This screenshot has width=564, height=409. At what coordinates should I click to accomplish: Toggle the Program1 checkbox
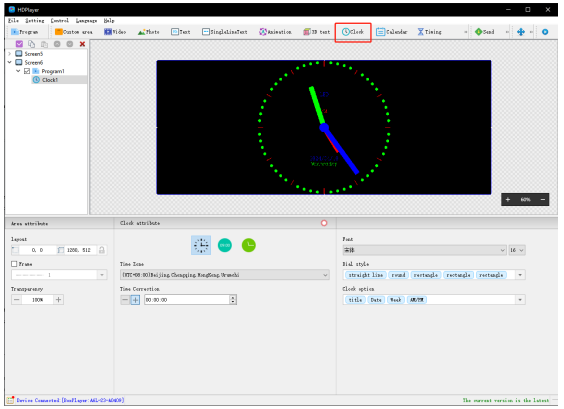(x=27, y=71)
